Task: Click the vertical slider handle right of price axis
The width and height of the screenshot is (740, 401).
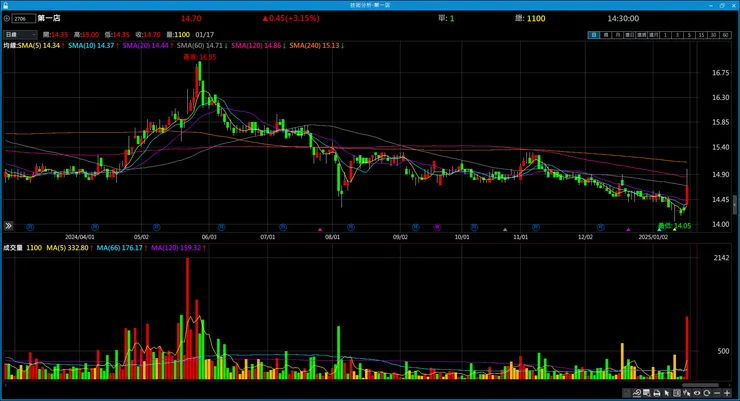Action: coord(735,204)
